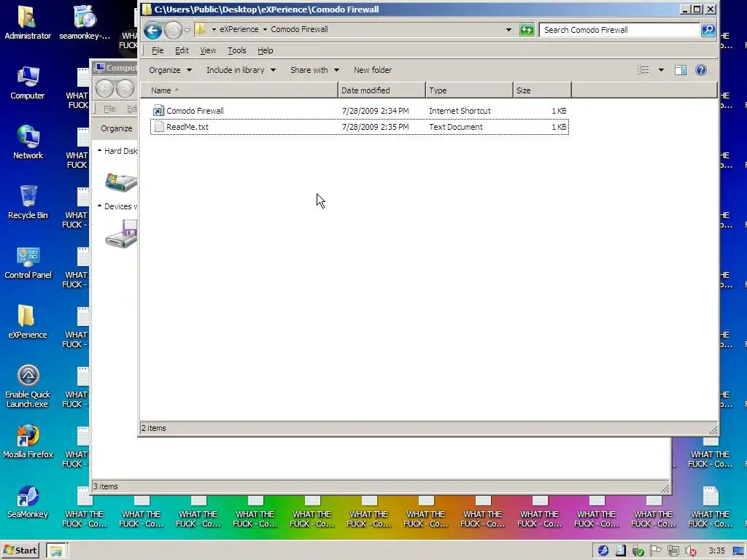Click the Forward navigation arrow in Comodo Firewall window

174,31
